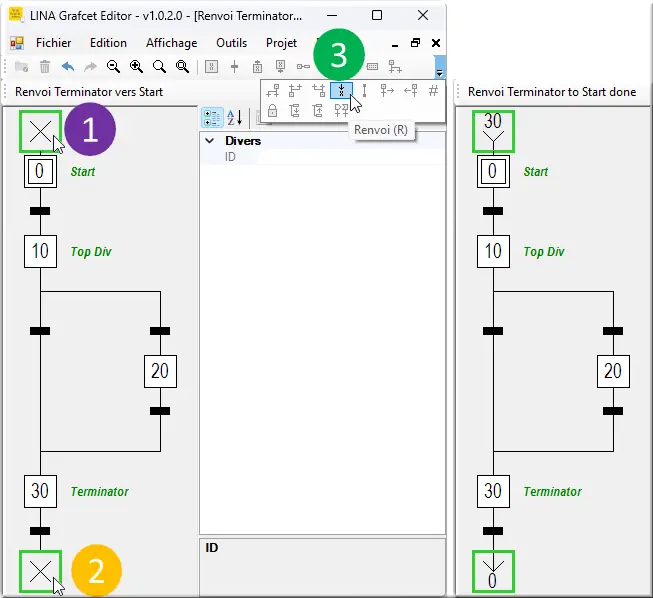Select the highlighted Renvoi (R) tool
The height and width of the screenshot is (598, 653).
341,90
